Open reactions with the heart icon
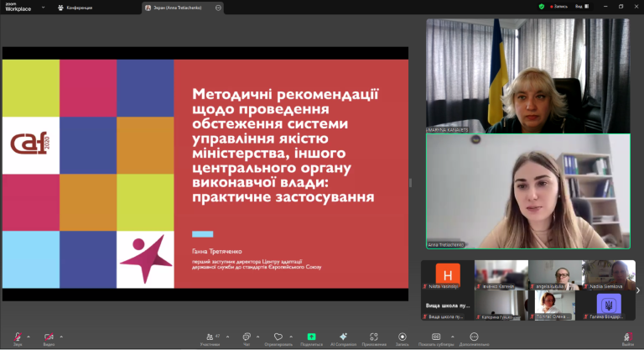The image size is (644, 350). point(278,337)
